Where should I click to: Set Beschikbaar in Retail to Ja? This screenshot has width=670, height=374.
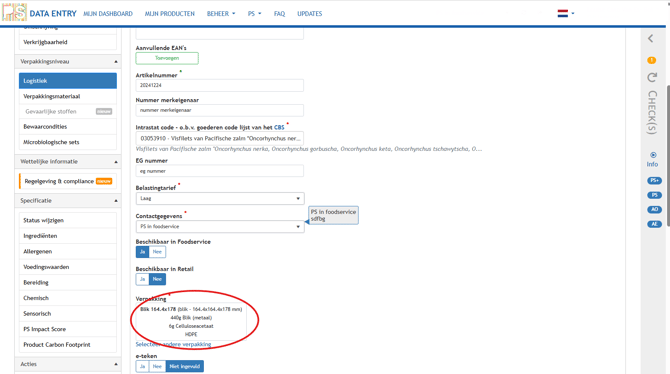pos(142,279)
